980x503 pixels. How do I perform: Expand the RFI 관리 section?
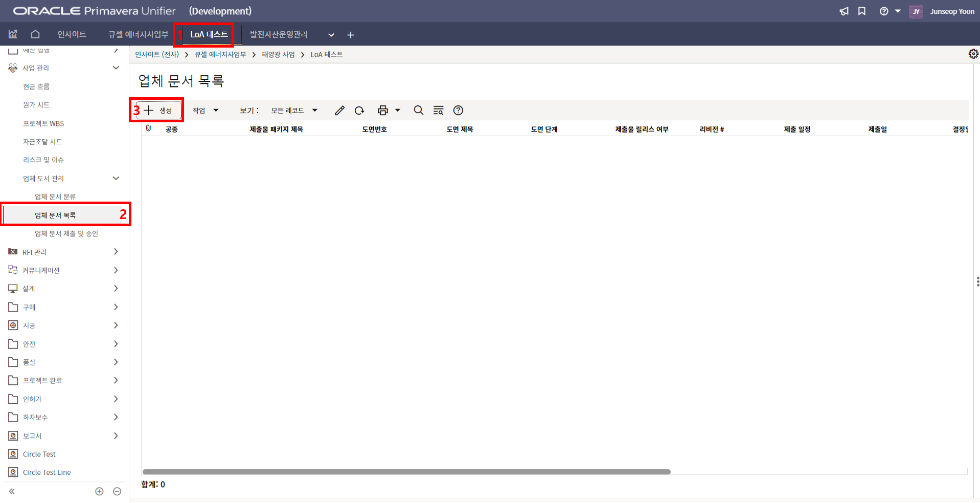click(116, 252)
